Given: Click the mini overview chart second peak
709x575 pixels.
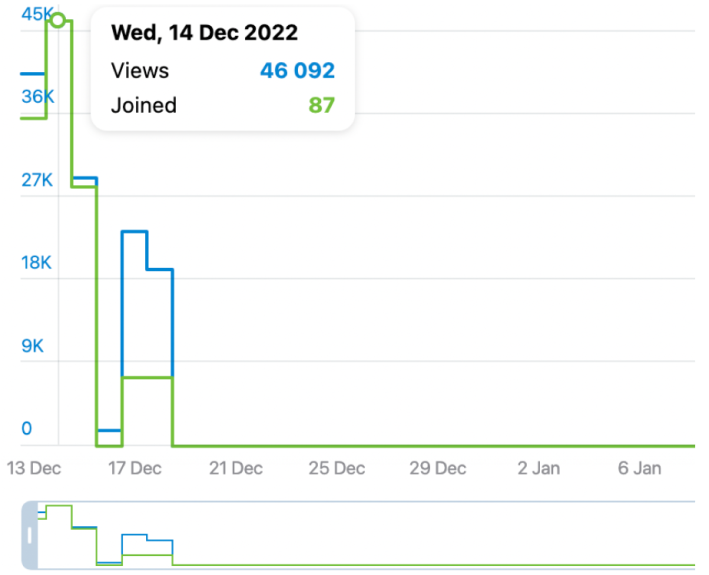Looking at the screenshot, I should pyautogui.click(x=134, y=536).
